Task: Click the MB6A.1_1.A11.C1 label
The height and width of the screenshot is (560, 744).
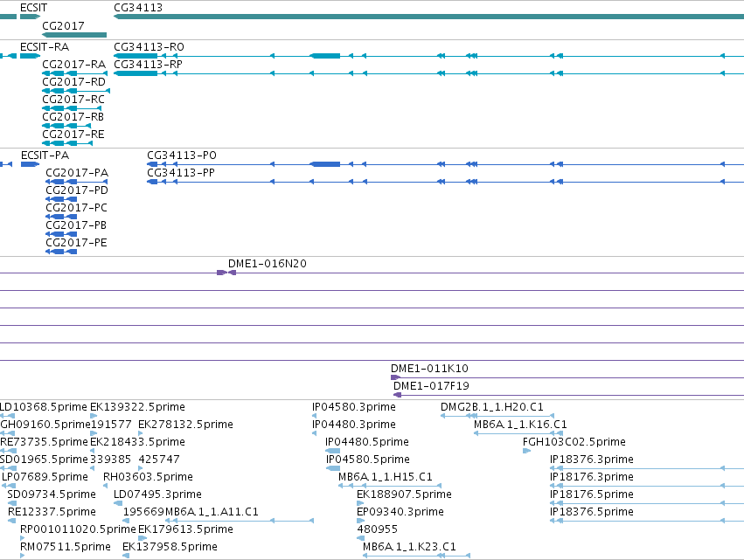Action: [x=212, y=512]
